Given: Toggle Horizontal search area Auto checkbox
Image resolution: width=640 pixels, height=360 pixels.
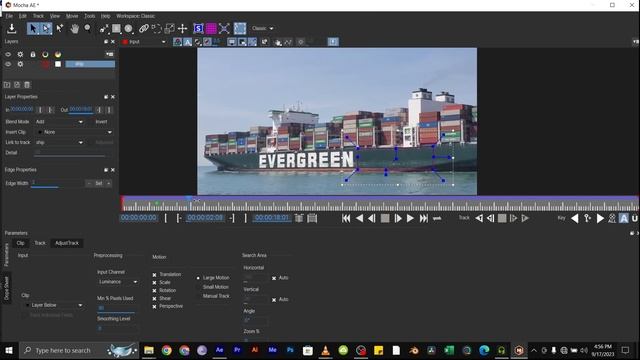Looking at the screenshot, I should pyautogui.click(x=274, y=278).
